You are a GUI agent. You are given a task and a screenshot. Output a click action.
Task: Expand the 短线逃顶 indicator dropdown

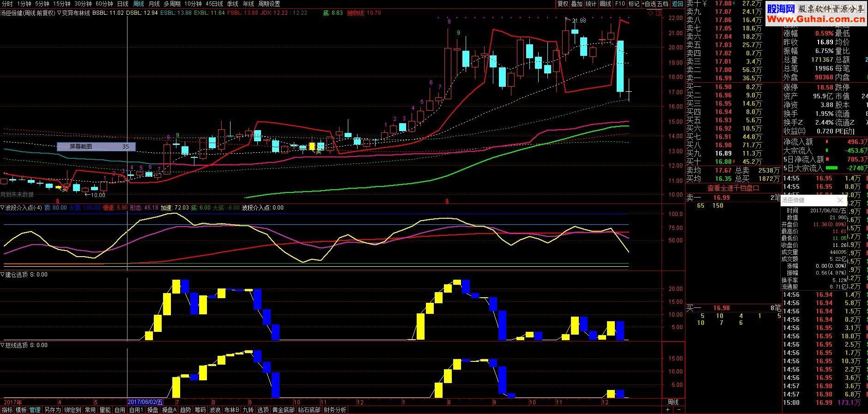(x=2, y=345)
